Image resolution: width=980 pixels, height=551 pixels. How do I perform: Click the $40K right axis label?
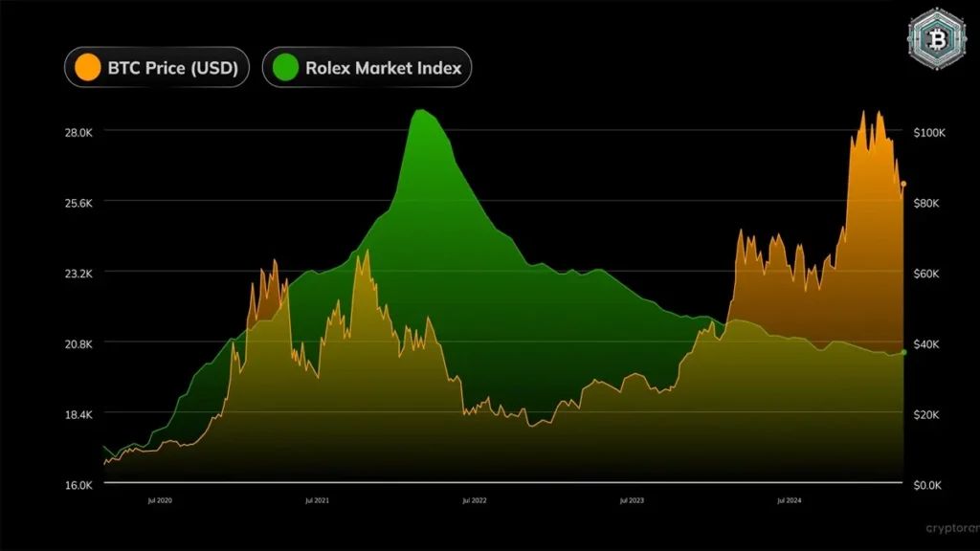926,344
